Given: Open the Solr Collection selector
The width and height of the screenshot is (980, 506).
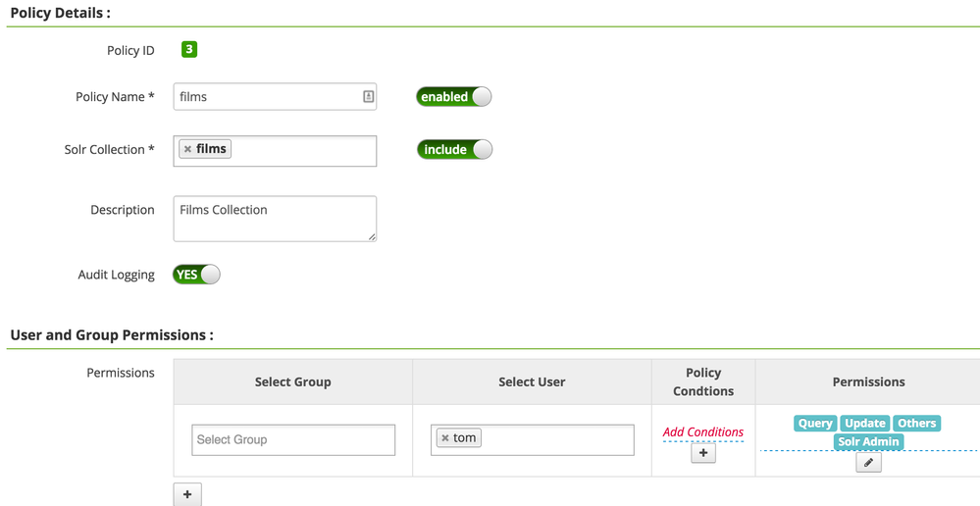Looking at the screenshot, I should pyautogui.click(x=302, y=150).
